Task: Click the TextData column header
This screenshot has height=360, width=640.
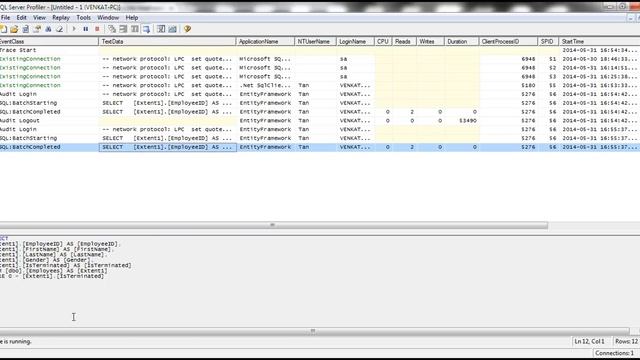Action: coord(167,42)
